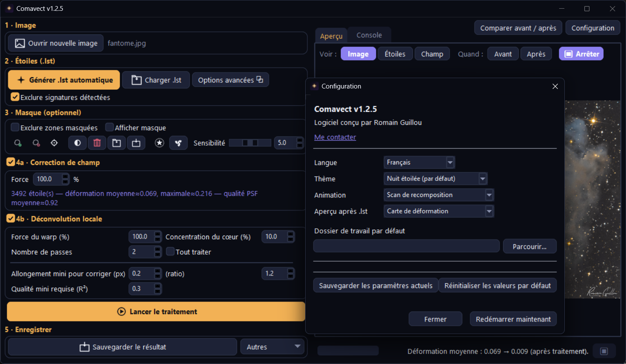Toggle the 4a Correction de champ checkbox
The height and width of the screenshot is (364, 626).
(x=11, y=162)
